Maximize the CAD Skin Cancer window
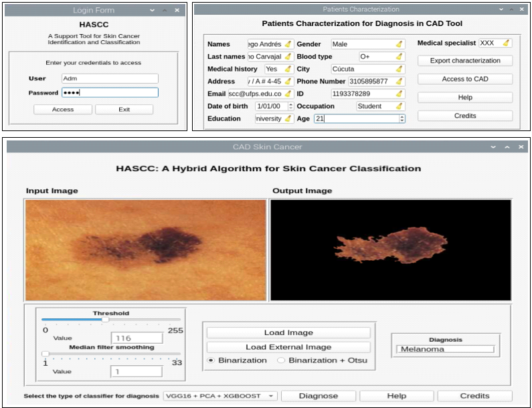532x408 pixels. pos(507,147)
